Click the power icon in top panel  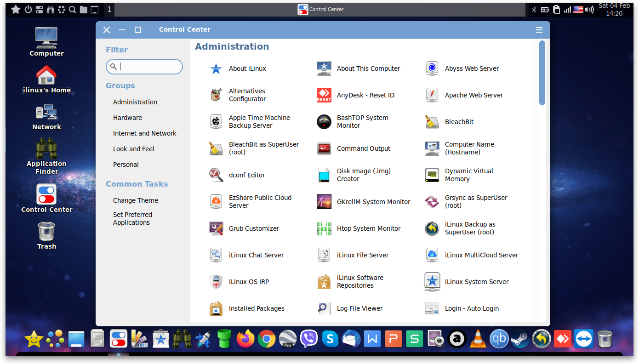click(x=28, y=10)
